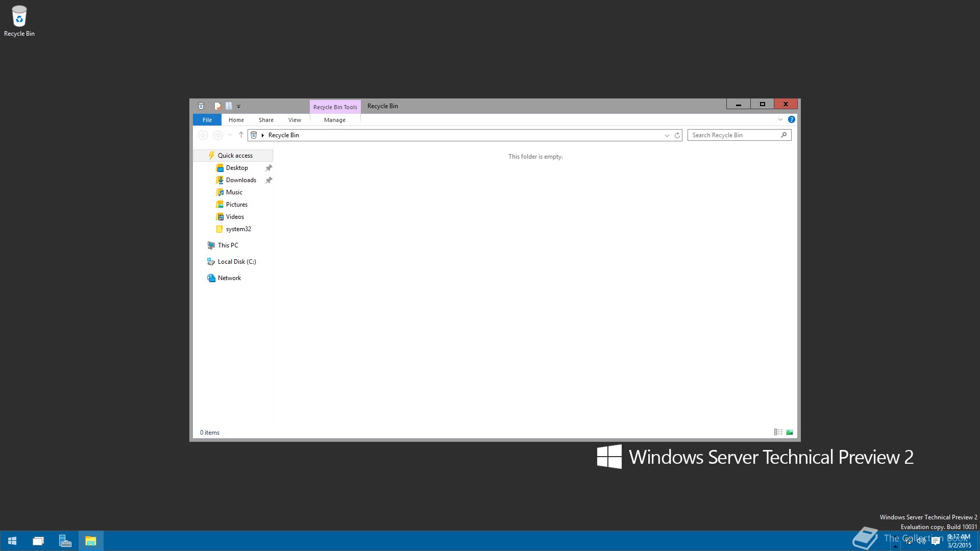Switch to Large icons view in the status bar
This screenshot has height=551, width=980.
[x=790, y=432]
